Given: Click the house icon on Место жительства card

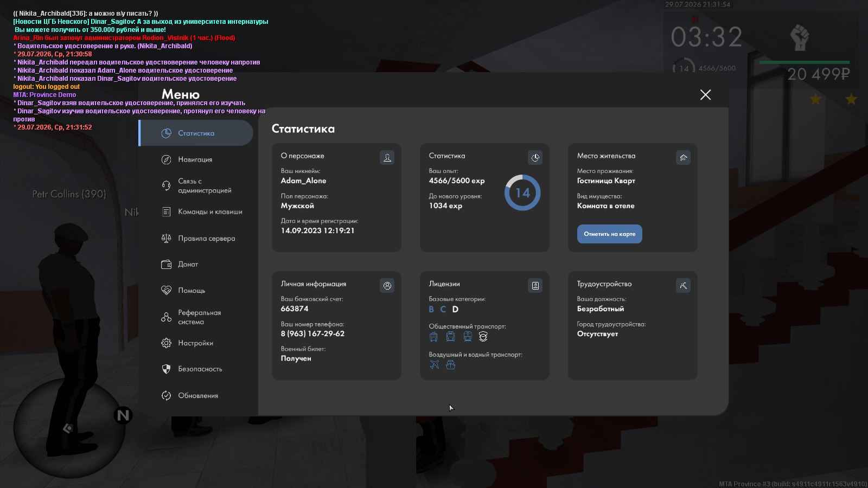Looking at the screenshot, I should coord(684,158).
